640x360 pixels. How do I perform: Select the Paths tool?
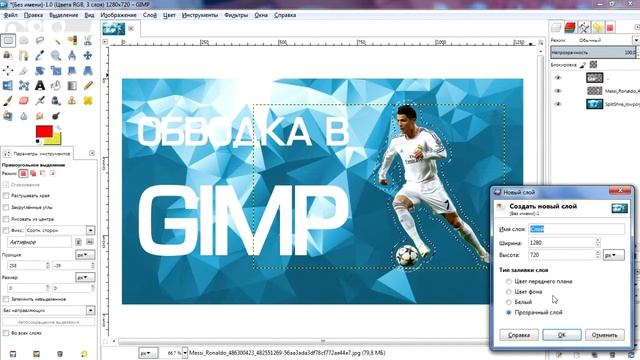coord(24,56)
